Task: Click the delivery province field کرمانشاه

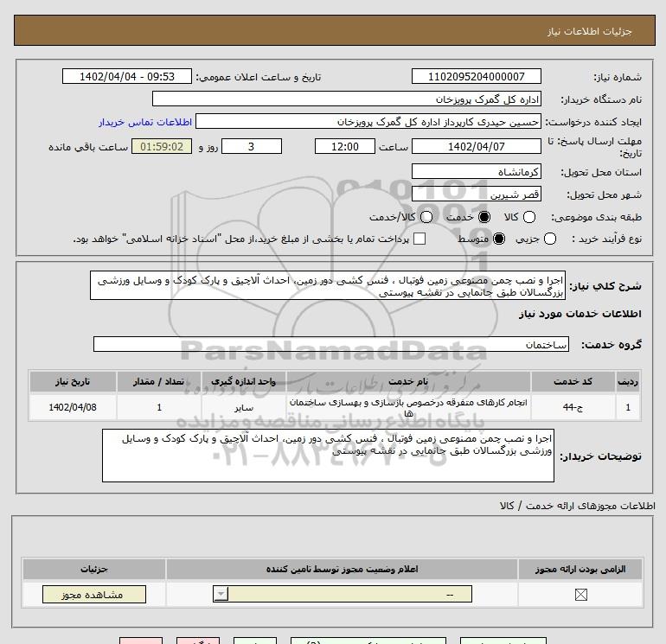Action: click(476, 171)
